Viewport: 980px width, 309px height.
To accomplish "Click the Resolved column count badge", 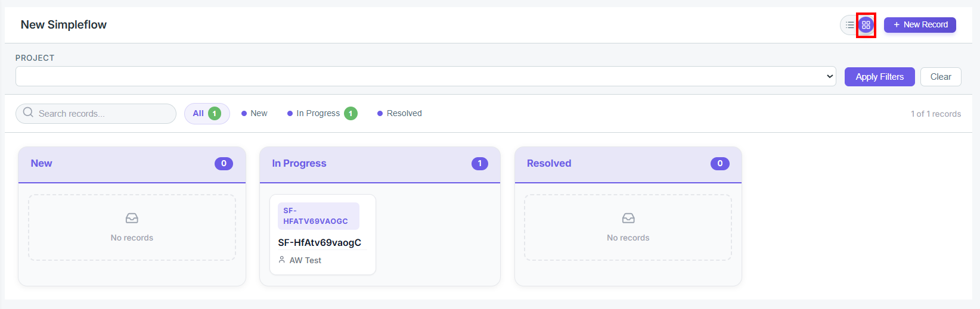I will (720, 164).
